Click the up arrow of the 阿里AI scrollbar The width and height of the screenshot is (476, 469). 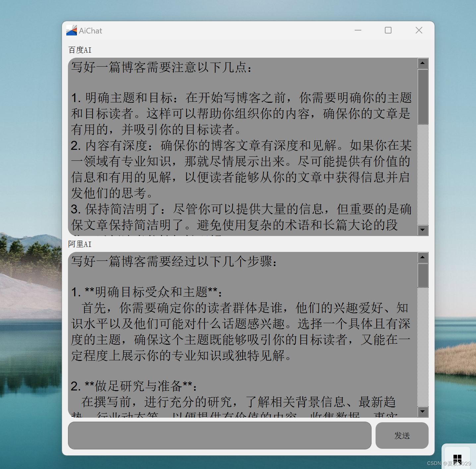click(x=423, y=258)
